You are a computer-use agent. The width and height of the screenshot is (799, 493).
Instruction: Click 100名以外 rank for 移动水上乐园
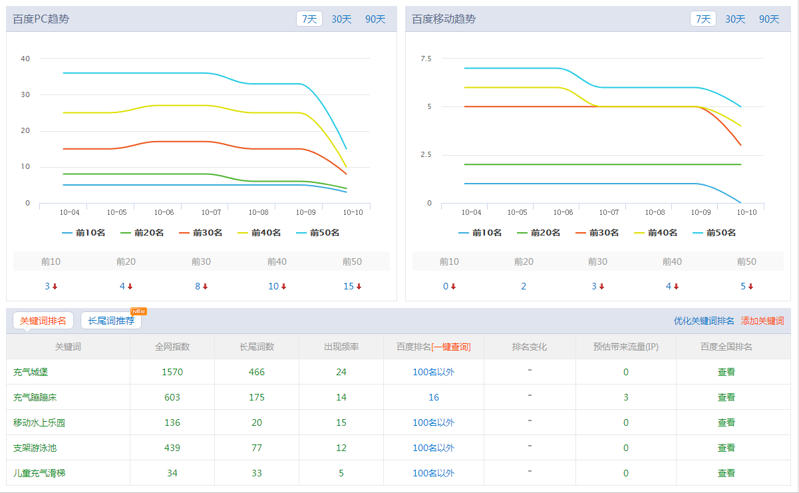[x=433, y=423]
